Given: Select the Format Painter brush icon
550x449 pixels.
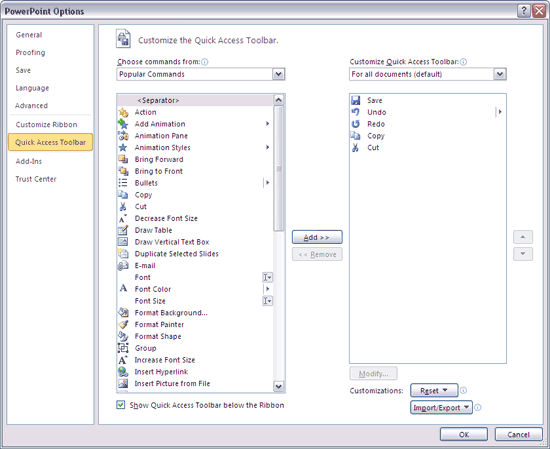Looking at the screenshot, I should [123, 324].
